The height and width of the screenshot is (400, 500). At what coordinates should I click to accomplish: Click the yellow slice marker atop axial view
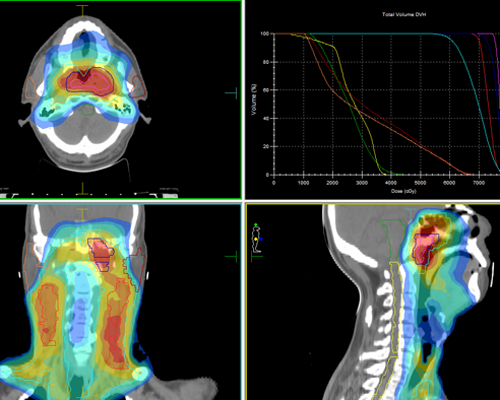point(82,10)
